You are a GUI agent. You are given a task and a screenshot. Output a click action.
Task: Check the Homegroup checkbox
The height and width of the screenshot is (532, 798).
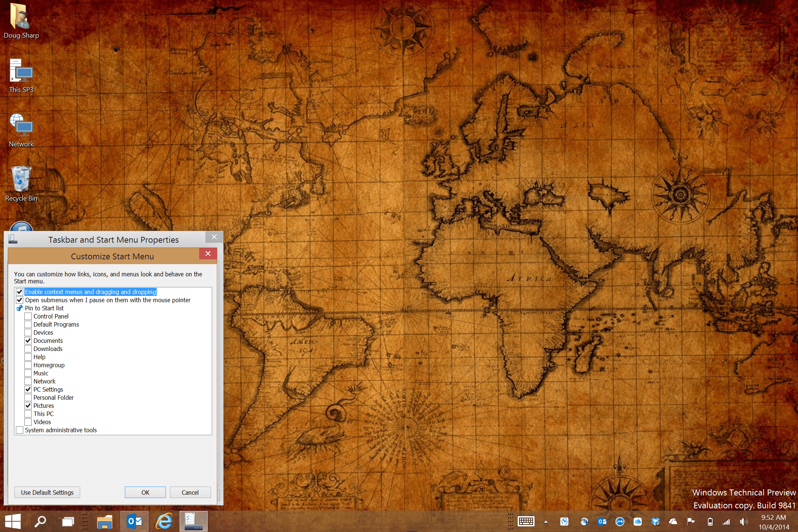pos(28,365)
